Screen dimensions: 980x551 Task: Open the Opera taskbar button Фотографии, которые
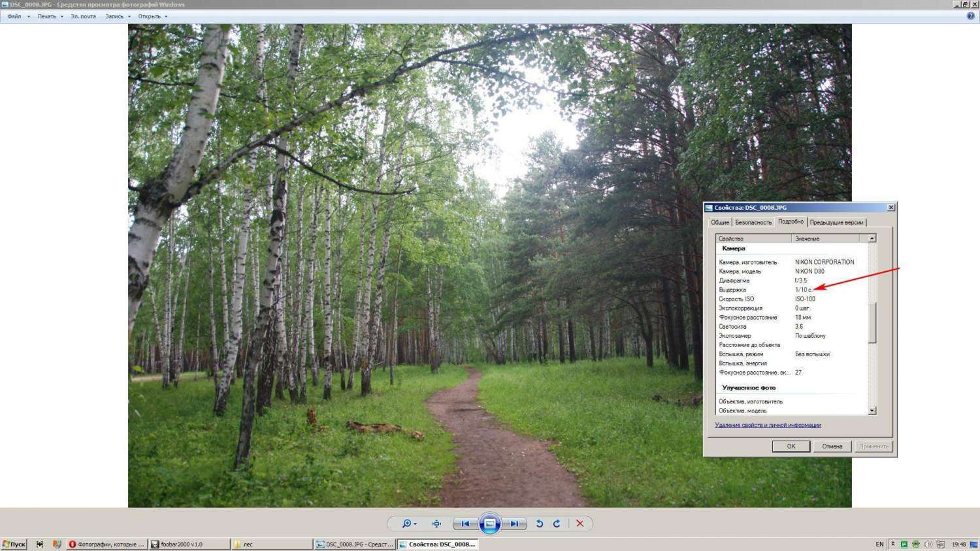pyautogui.click(x=106, y=544)
